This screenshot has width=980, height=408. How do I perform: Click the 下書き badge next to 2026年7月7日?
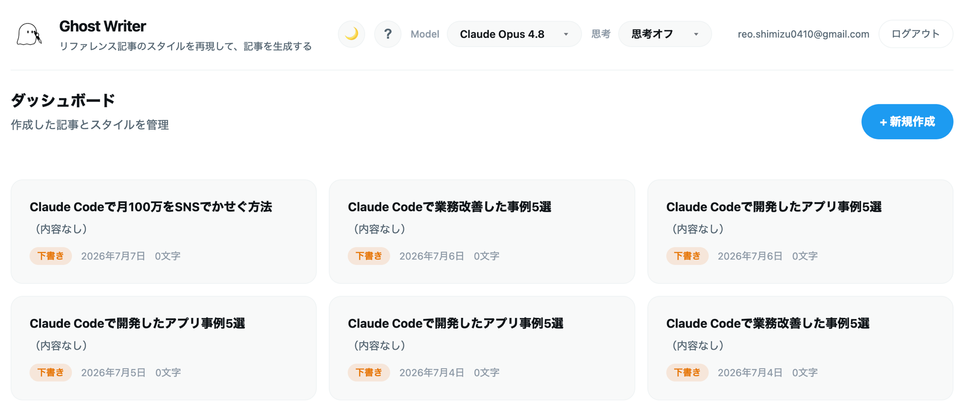pos(50,256)
